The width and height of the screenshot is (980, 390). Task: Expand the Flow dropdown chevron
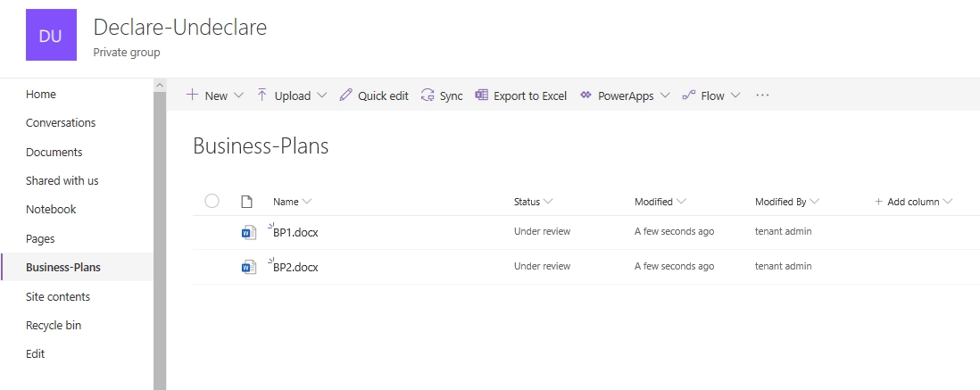coord(735,95)
